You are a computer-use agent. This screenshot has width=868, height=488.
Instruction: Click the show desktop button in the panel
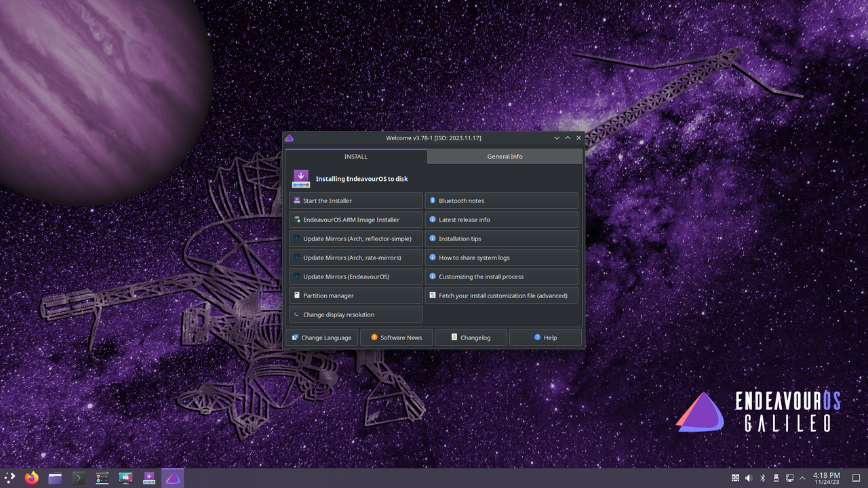856,478
